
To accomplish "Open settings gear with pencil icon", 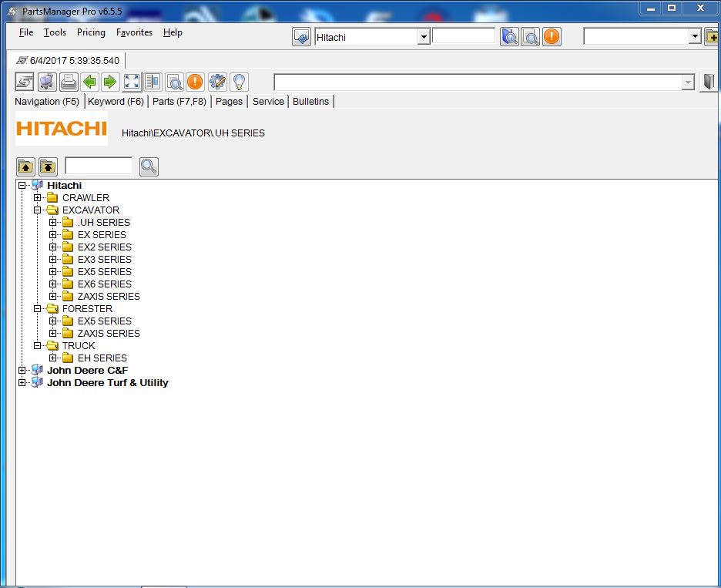I will click(217, 82).
